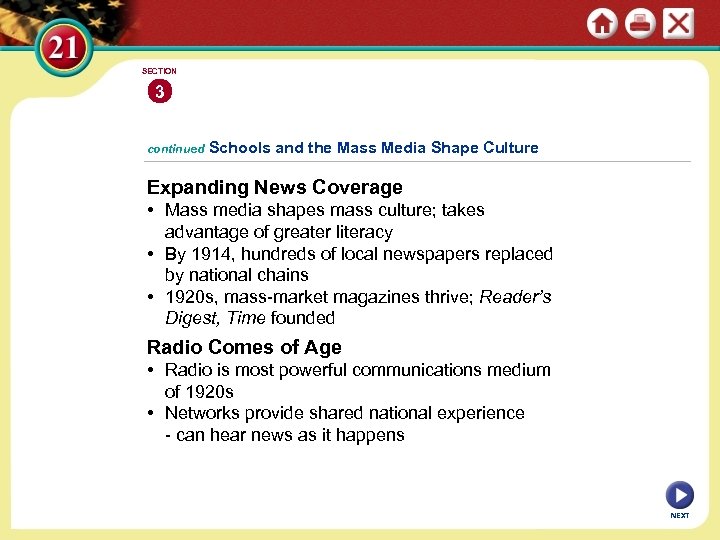Click the 'NEXT' label text
Screen dimensions: 720x540
(680, 515)
